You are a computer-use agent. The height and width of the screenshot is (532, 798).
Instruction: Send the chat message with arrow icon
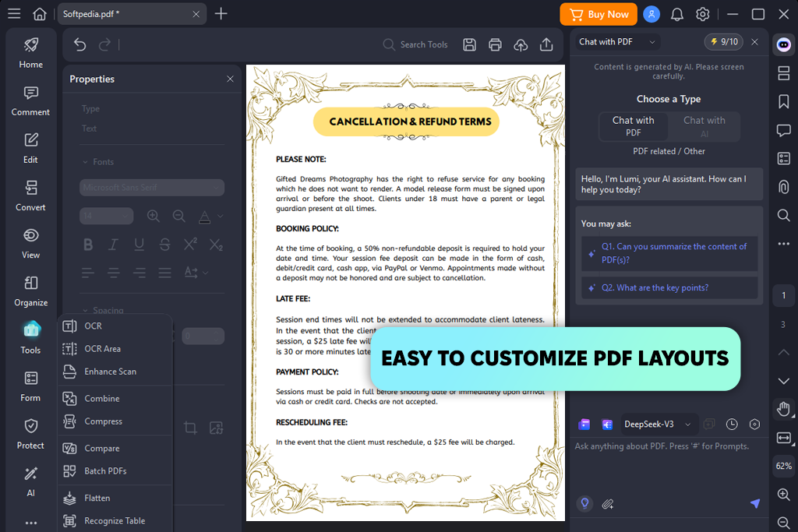point(755,503)
